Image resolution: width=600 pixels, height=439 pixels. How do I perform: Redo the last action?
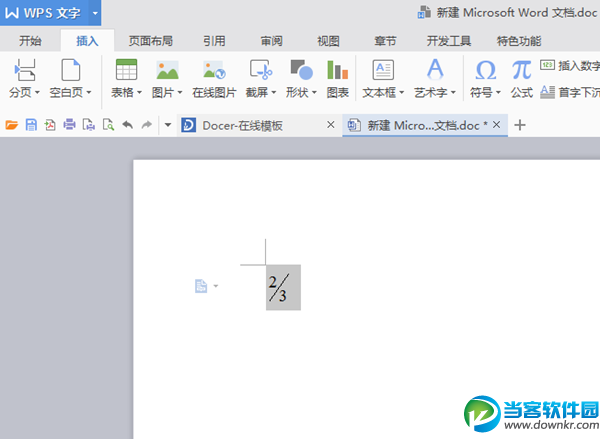[147, 125]
